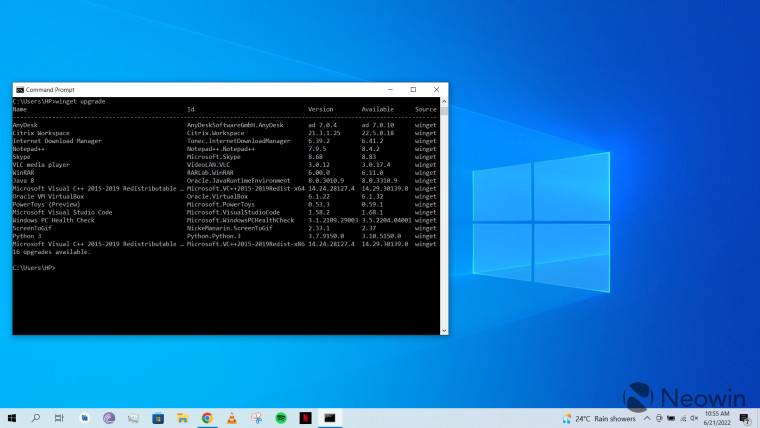The width and height of the screenshot is (760, 428).
Task: Open Netflix from the taskbar
Action: [304, 418]
